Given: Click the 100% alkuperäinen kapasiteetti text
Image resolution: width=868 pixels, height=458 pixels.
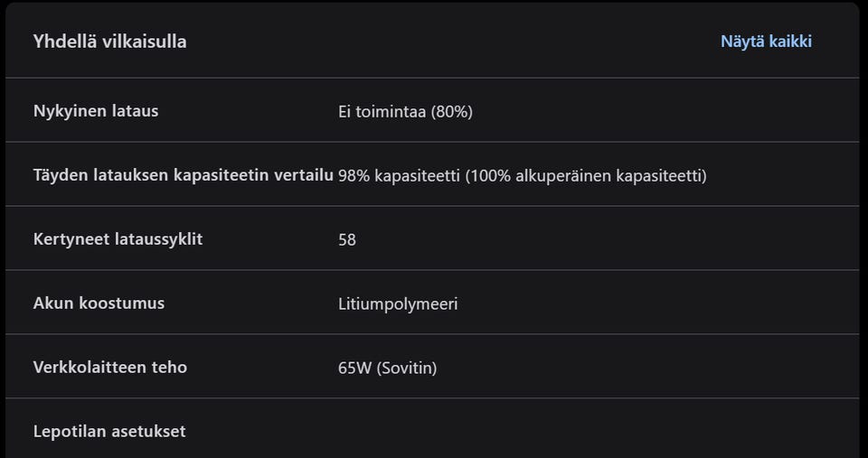Looking at the screenshot, I should pyautogui.click(x=586, y=175).
